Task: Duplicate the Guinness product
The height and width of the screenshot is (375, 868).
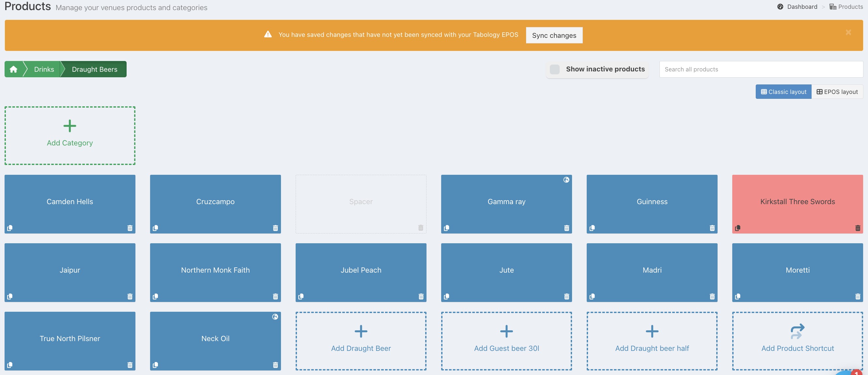Action: coord(592,228)
